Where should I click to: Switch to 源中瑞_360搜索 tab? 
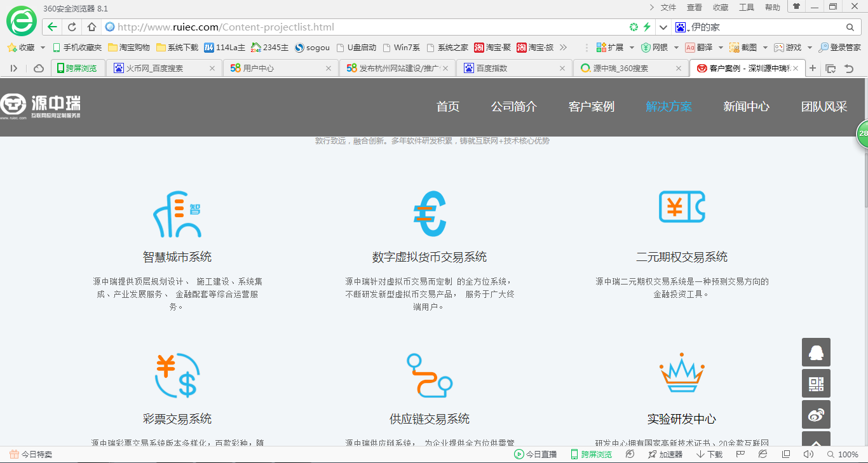(631, 68)
